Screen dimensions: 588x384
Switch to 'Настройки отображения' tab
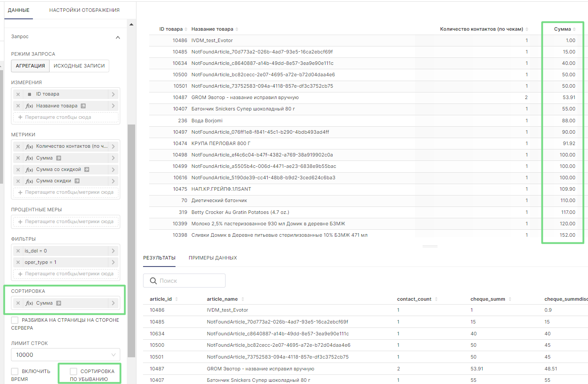84,10
